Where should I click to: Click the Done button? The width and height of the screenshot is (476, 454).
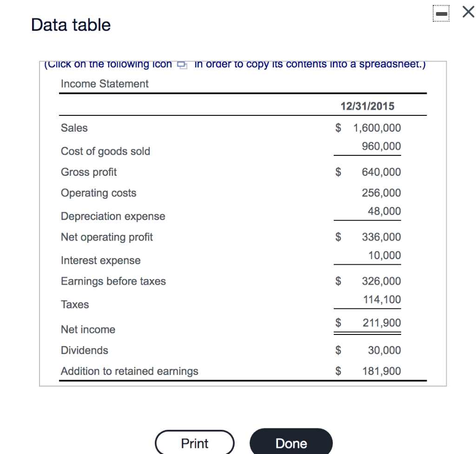point(291,443)
